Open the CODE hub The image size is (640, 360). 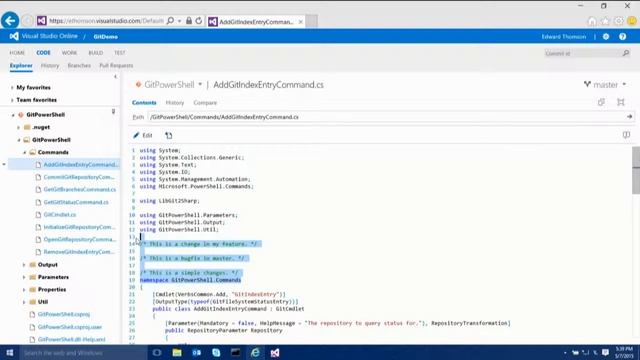(x=43, y=53)
